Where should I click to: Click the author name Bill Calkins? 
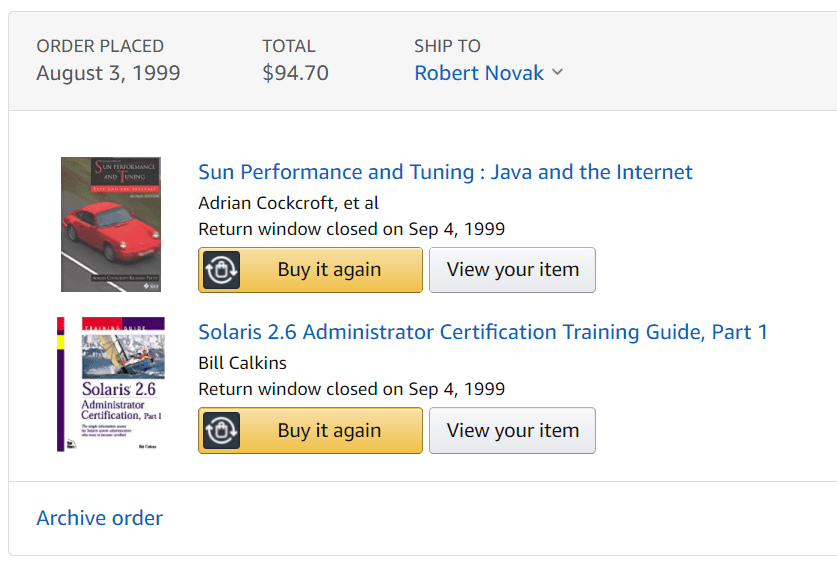(242, 363)
